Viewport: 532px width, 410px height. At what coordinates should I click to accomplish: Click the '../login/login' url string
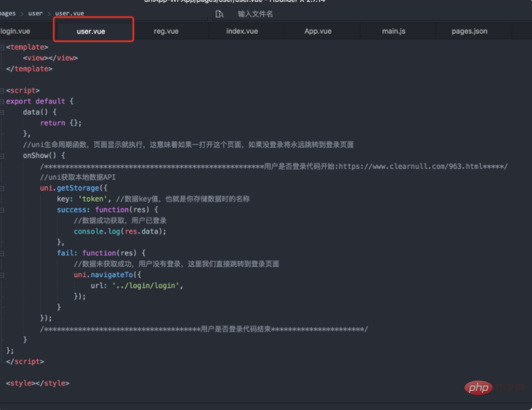146,285
